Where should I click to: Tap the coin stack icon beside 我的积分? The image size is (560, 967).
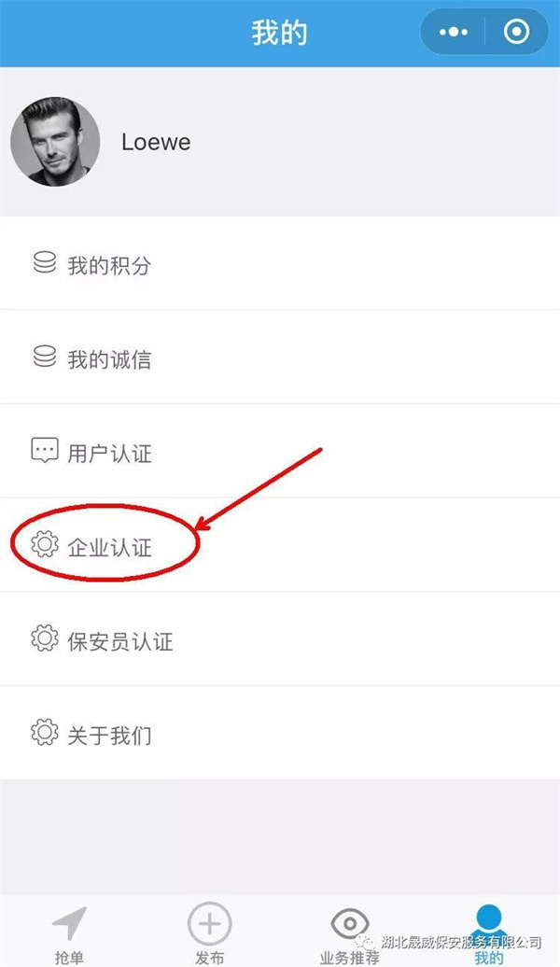click(x=45, y=263)
